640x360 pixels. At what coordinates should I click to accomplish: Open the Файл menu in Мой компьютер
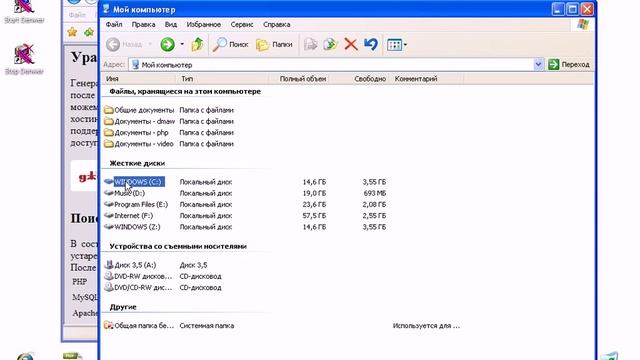pyautogui.click(x=114, y=24)
